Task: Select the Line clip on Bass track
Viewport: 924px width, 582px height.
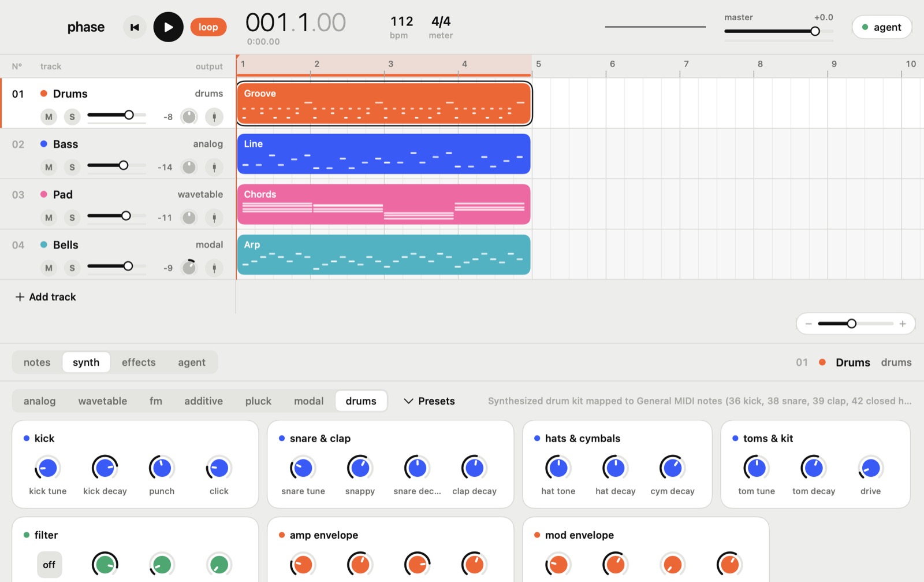Action: (x=383, y=154)
